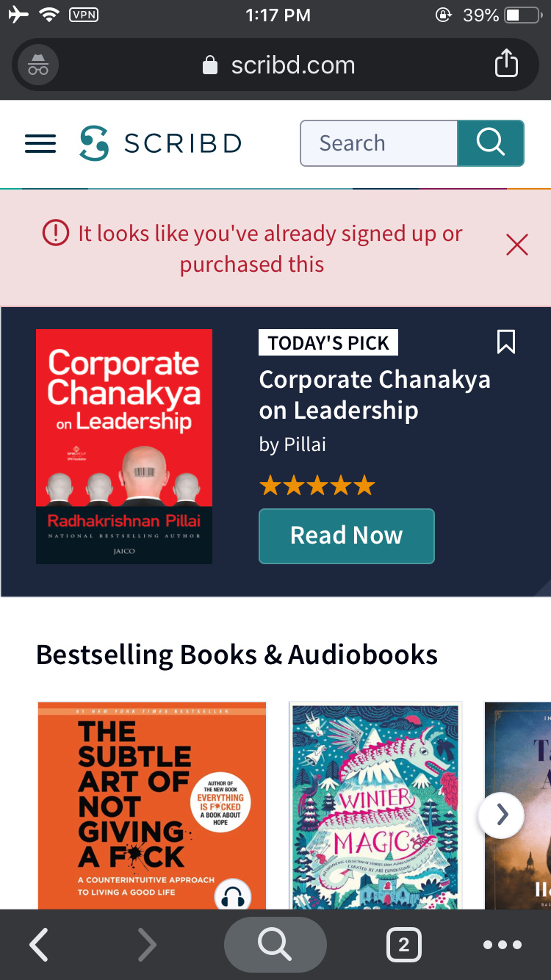Tap the incognito mode icon
The width and height of the screenshot is (551, 980).
pyautogui.click(x=38, y=65)
